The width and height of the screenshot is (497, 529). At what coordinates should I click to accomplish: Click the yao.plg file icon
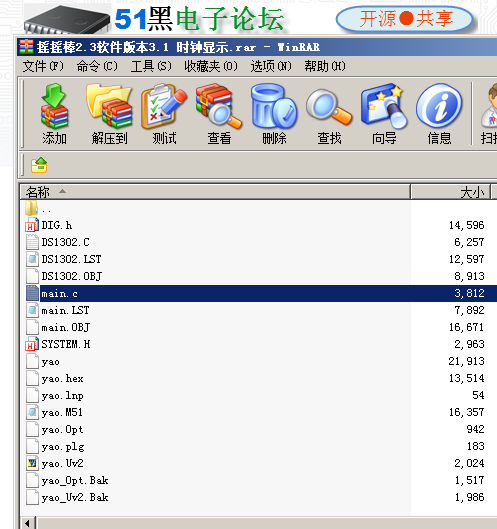(x=32, y=446)
